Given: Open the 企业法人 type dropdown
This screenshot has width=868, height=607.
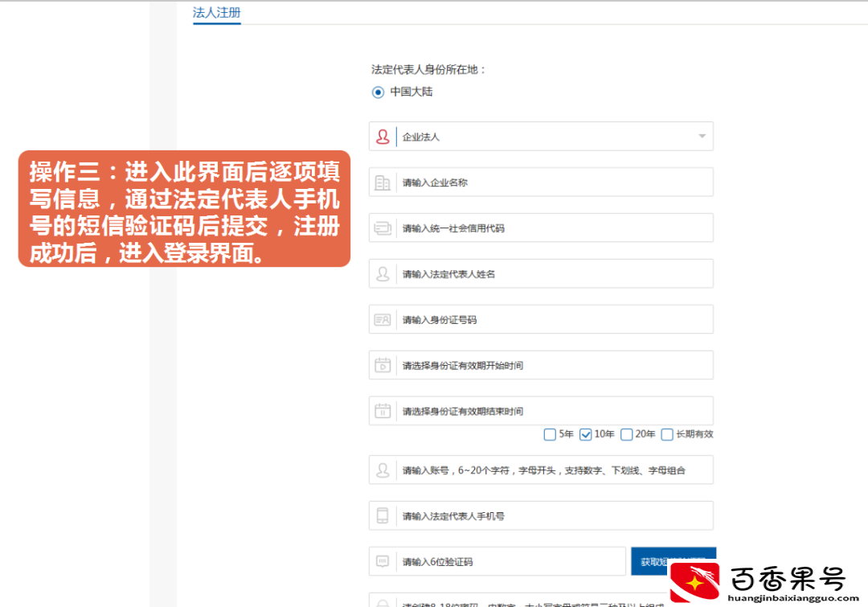Looking at the screenshot, I should [x=541, y=136].
